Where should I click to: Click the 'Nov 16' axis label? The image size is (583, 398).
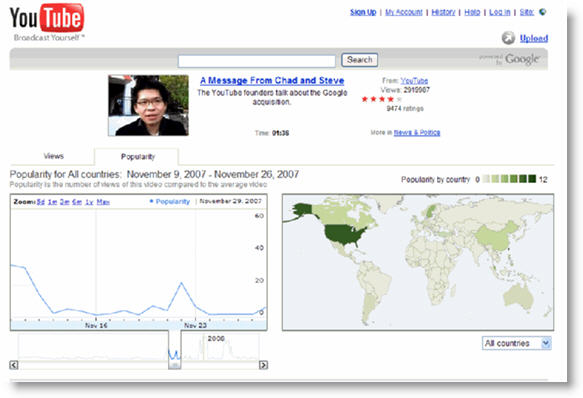96,325
